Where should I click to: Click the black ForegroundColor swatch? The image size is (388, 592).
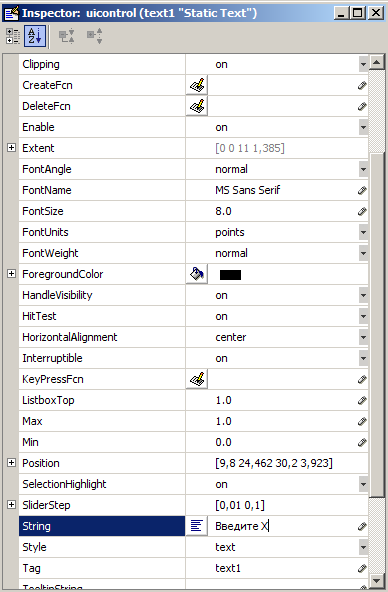point(230,275)
